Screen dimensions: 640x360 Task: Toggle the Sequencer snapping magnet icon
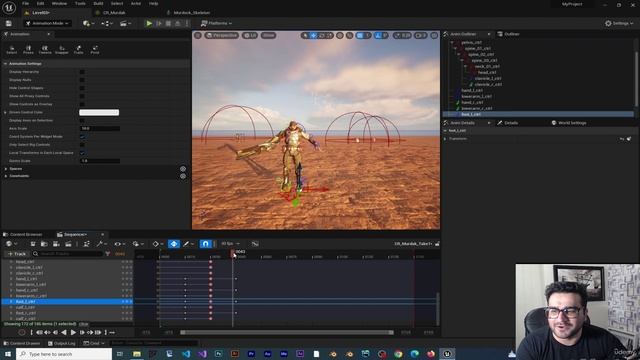(205, 244)
